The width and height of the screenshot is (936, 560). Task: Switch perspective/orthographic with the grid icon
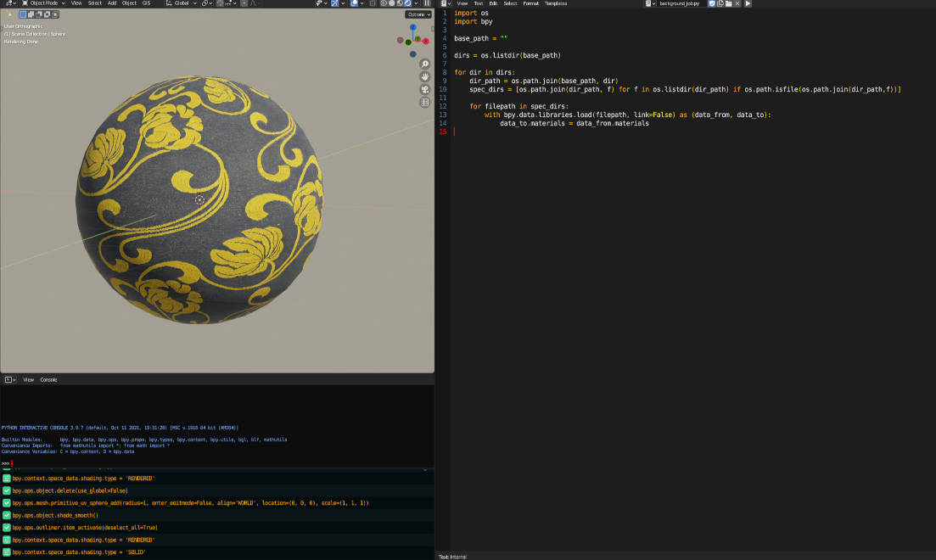pyautogui.click(x=425, y=103)
